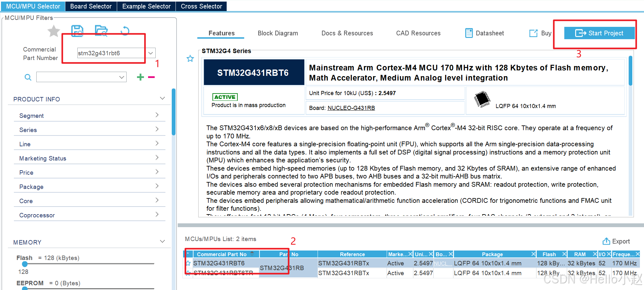This screenshot has height=290, width=644.
Task: Remove the RAM column using its X
Action: click(595, 254)
